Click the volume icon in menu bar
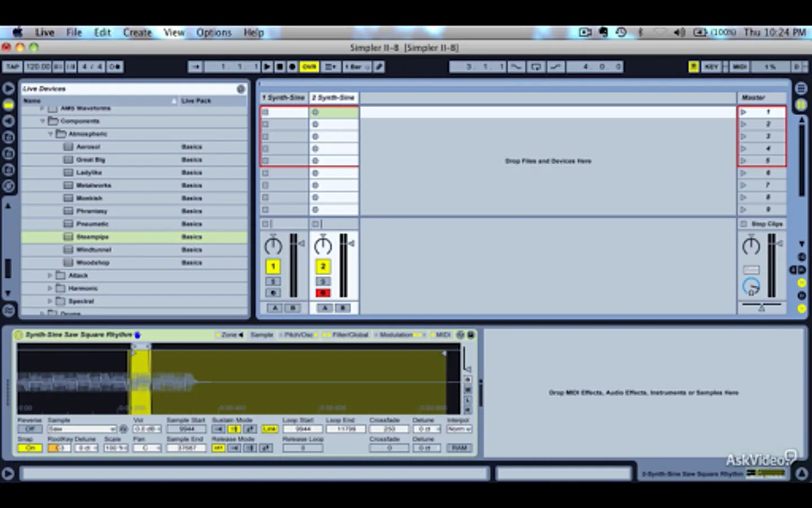Viewport: 812px width, 508px height. [679, 32]
